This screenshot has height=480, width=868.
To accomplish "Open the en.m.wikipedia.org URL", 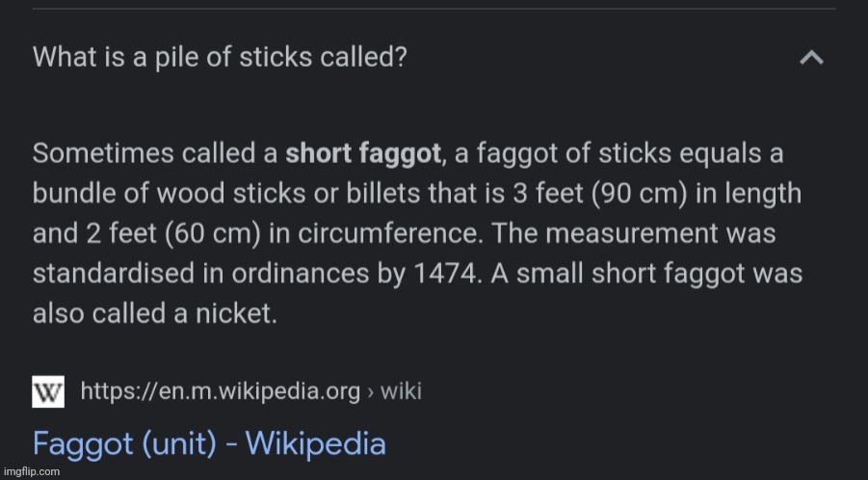I will pyautogui.click(x=221, y=391).
